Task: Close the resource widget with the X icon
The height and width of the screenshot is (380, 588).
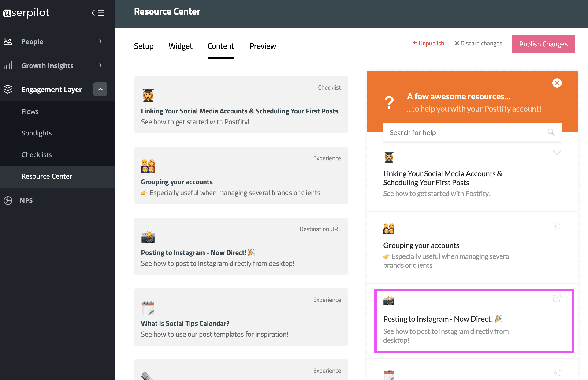Action: [x=557, y=83]
